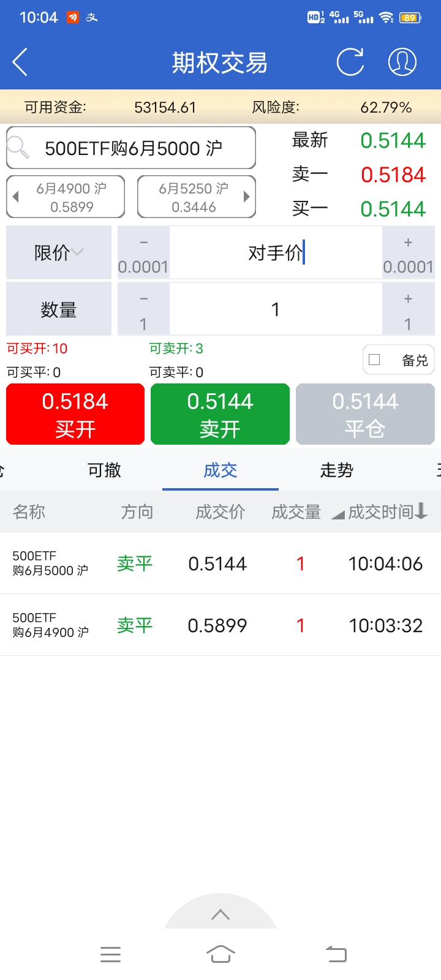Open the recent apps menu icon

coord(110,954)
